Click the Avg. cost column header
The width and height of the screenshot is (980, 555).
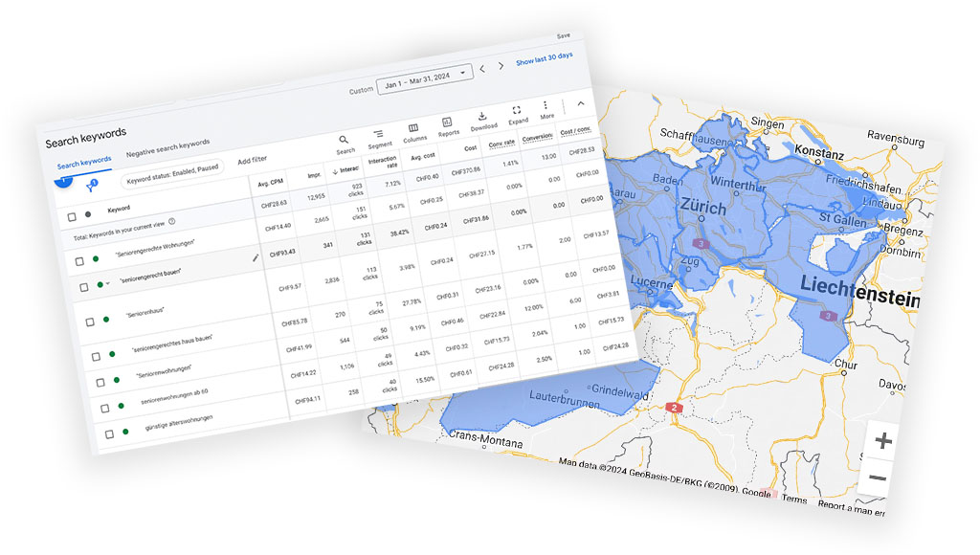point(423,156)
